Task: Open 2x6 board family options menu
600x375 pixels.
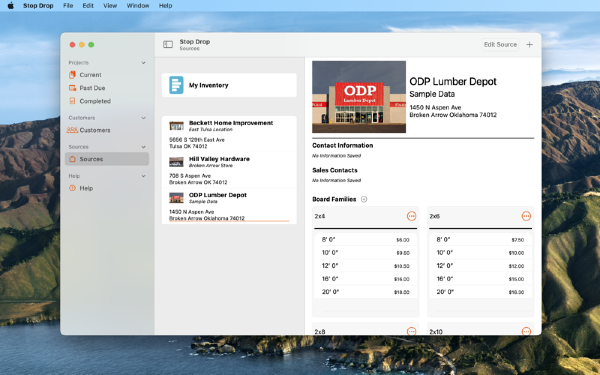Action: (x=526, y=216)
